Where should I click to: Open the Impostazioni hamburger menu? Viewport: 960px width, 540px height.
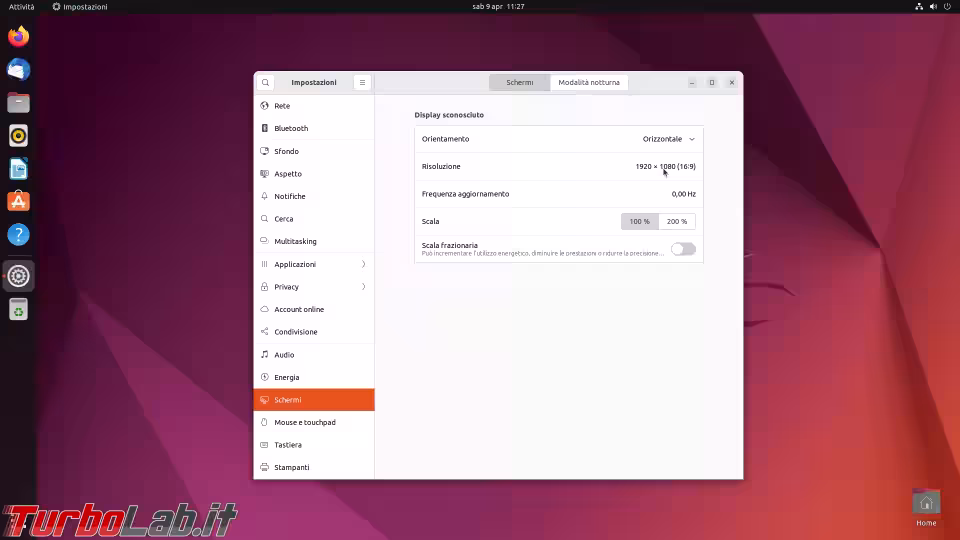(x=362, y=83)
